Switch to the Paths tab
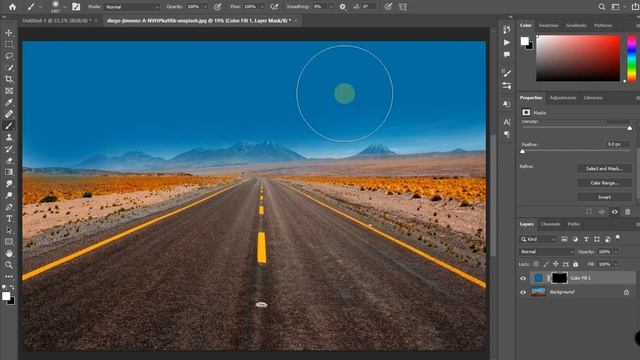 click(x=573, y=224)
